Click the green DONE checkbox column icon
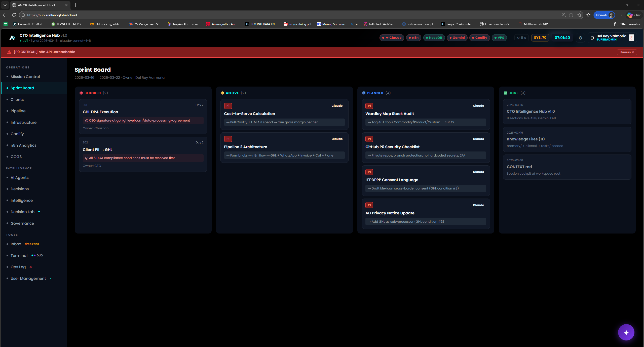This screenshot has height=347, width=644. tap(505, 93)
